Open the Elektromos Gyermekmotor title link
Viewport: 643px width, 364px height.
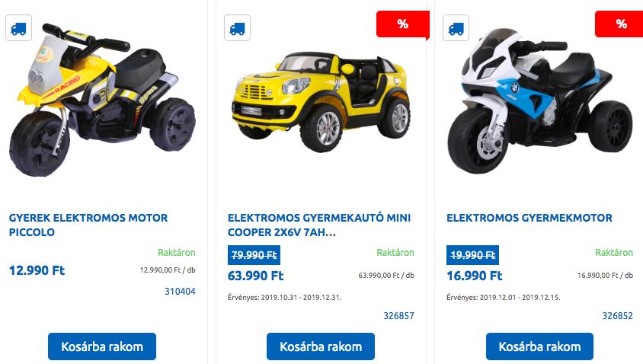(x=529, y=218)
